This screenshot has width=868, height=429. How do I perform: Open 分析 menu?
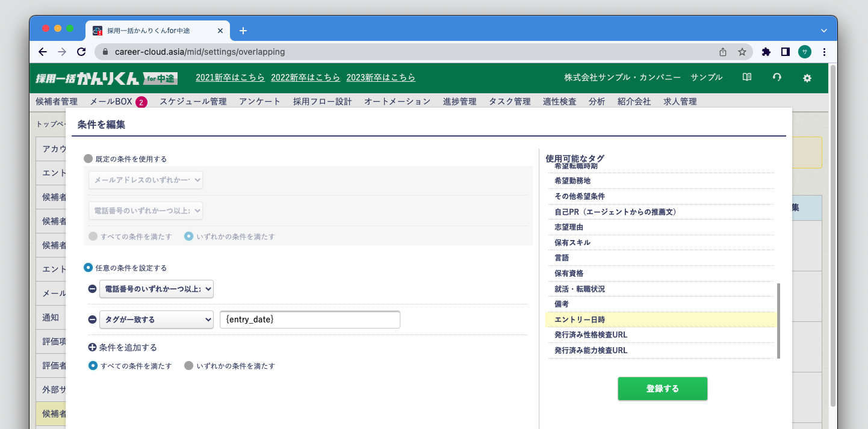(597, 102)
